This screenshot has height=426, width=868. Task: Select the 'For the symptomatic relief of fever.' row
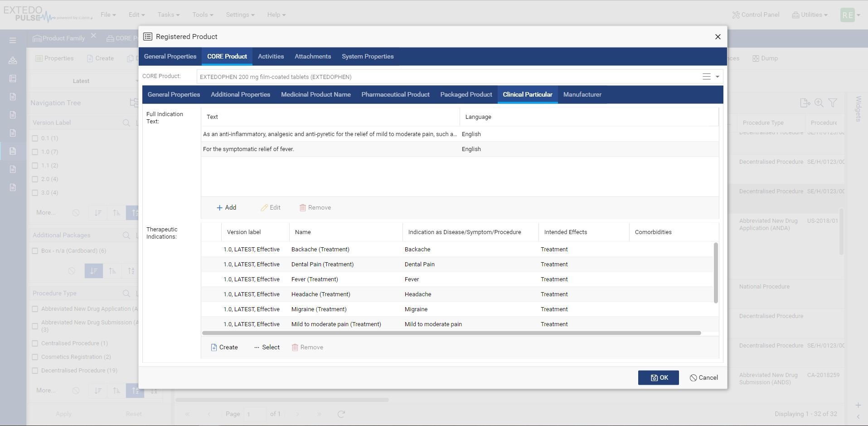click(460, 149)
